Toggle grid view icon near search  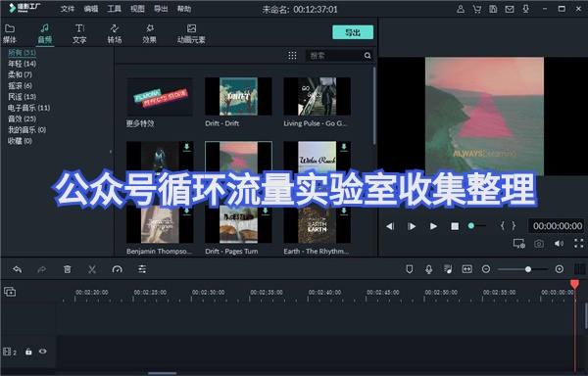click(292, 56)
